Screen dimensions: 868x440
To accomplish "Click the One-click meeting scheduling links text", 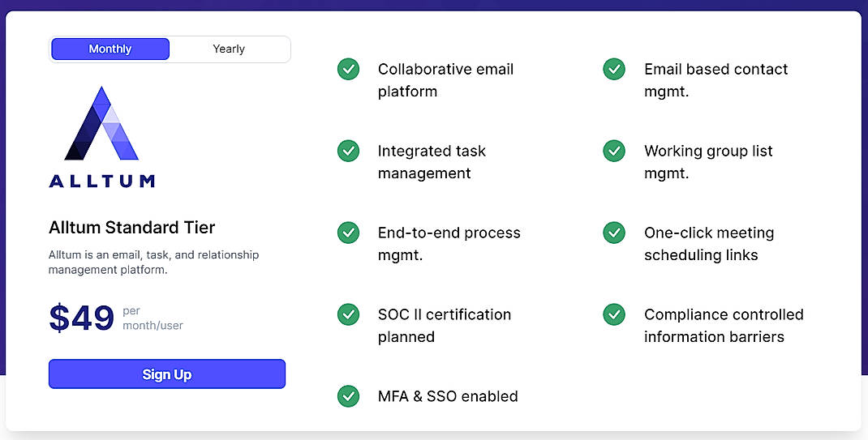I will [x=709, y=244].
